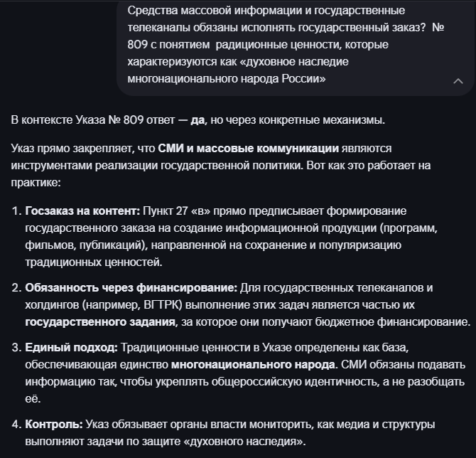Click the user's question message bubble
The width and height of the screenshot is (476, 458).
[284, 44]
